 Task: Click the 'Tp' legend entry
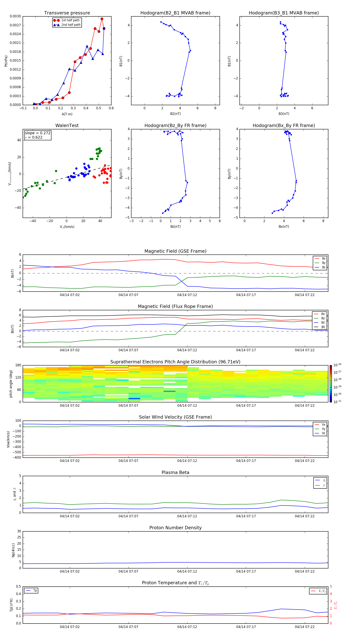click(x=31, y=591)
